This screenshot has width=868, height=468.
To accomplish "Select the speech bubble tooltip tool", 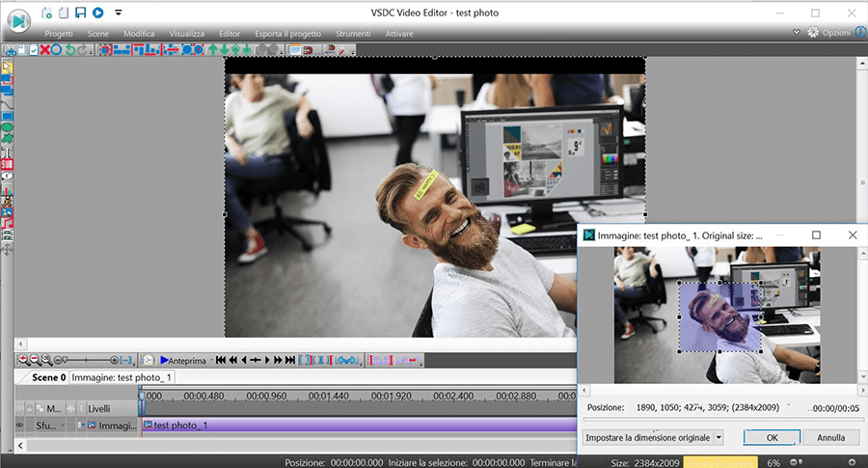I will click(7, 177).
